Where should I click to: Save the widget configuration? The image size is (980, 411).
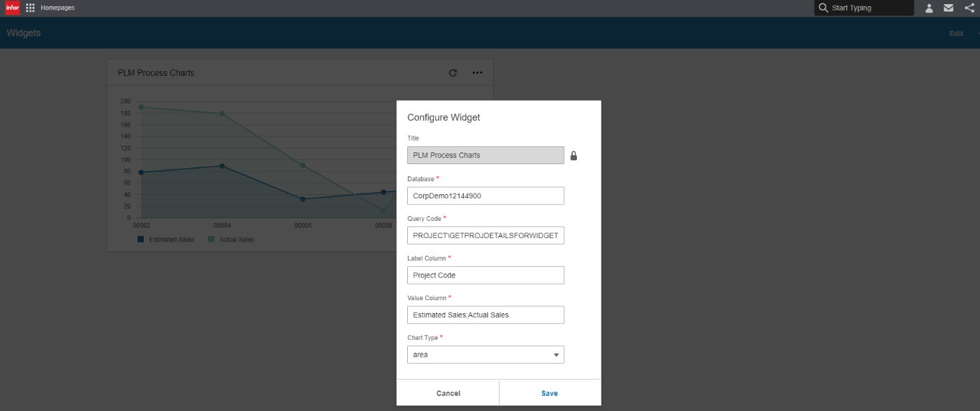pos(550,393)
